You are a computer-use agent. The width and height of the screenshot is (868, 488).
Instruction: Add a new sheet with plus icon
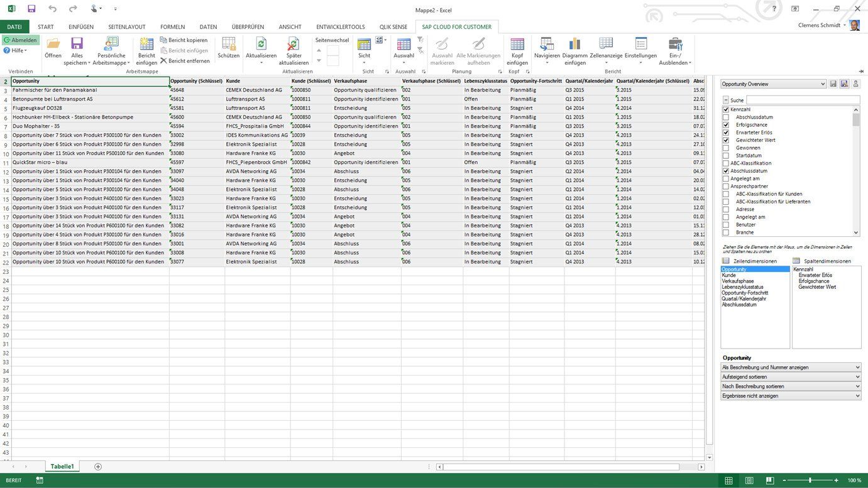[x=97, y=467]
